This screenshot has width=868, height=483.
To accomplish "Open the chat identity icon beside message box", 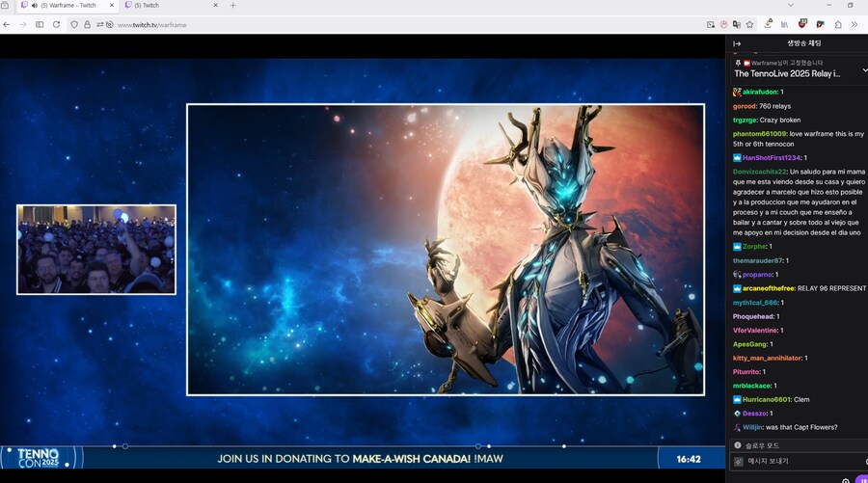I will tap(739, 461).
